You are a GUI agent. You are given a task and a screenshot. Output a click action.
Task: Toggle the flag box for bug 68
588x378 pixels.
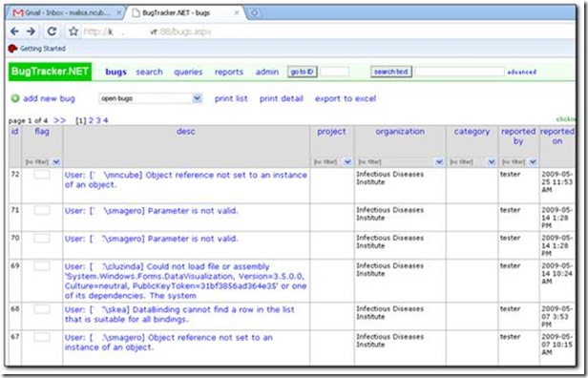[x=42, y=309]
